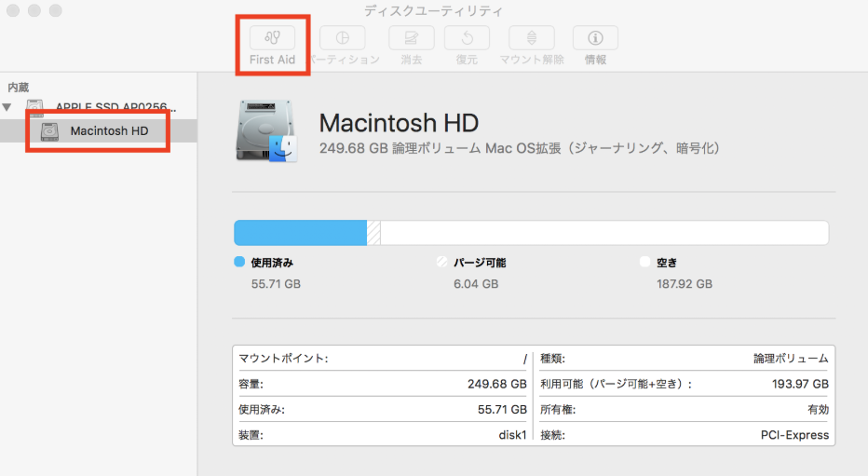Click the 容量 249.68 GB row
The width and height of the screenshot is (868, 476).
[x=383, y=384]
